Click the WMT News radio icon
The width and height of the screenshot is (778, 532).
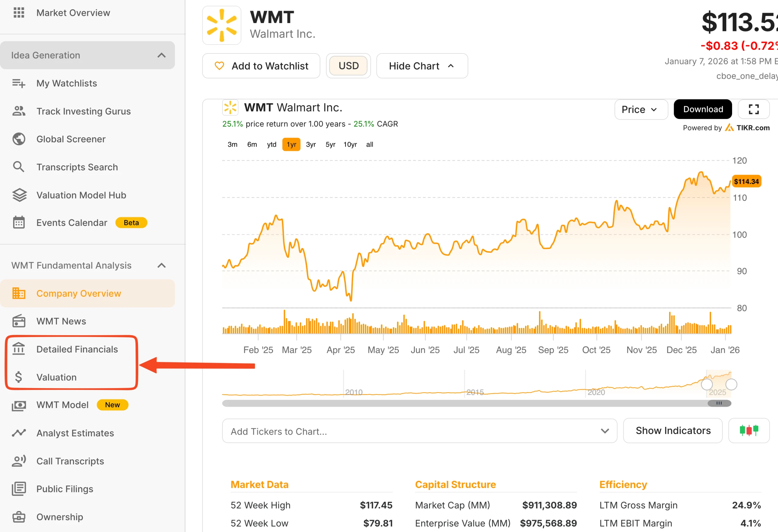(19, 321)
